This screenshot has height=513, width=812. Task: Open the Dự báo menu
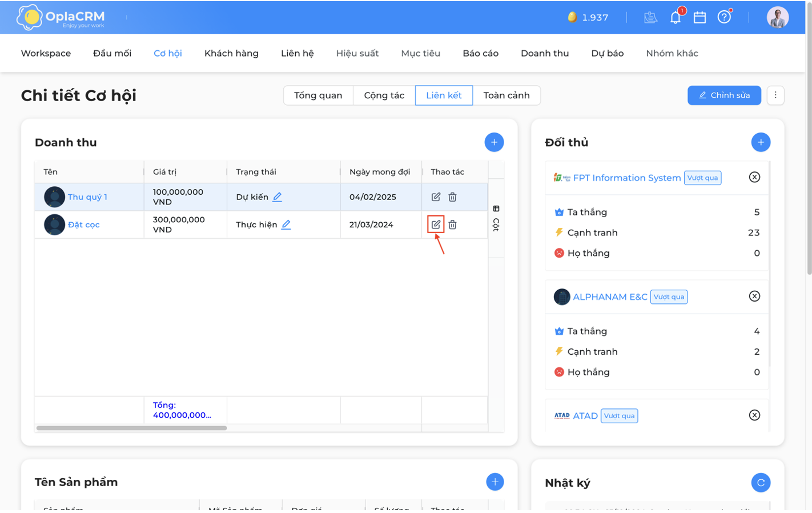click(607, 53)
